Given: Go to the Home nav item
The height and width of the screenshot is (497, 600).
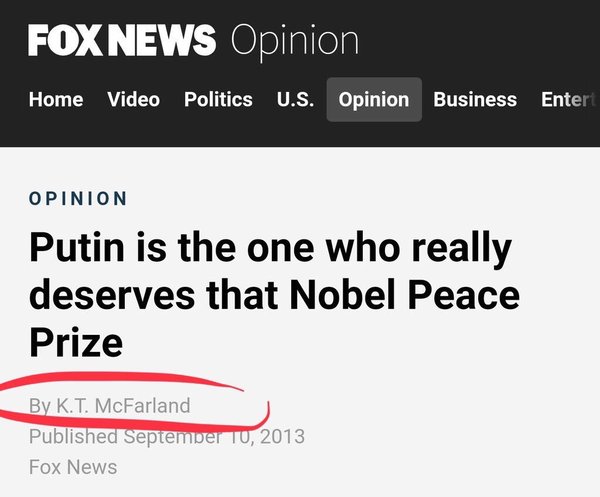Looking at the screenshot, I should click(56, 99).
